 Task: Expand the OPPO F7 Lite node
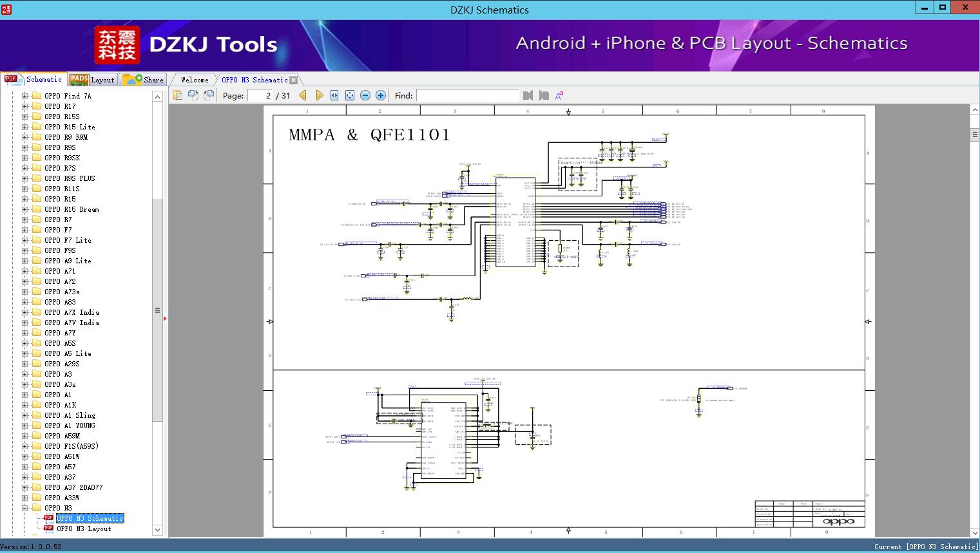[x=25, y=240]
